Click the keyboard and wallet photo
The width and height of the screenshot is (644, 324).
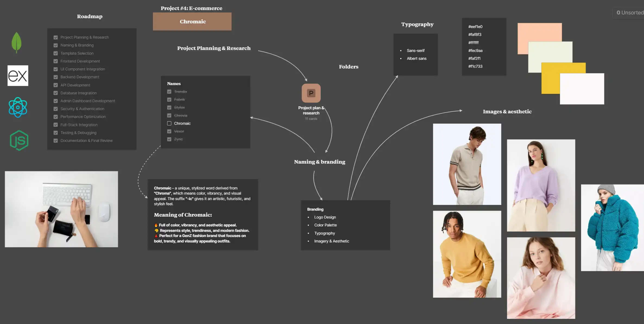point(61,209)
